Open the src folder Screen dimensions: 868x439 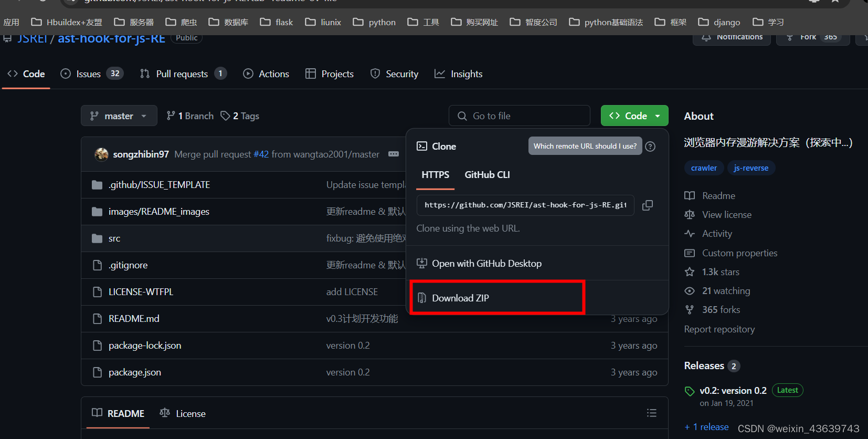pyautogui.click(x=114, y=238)
